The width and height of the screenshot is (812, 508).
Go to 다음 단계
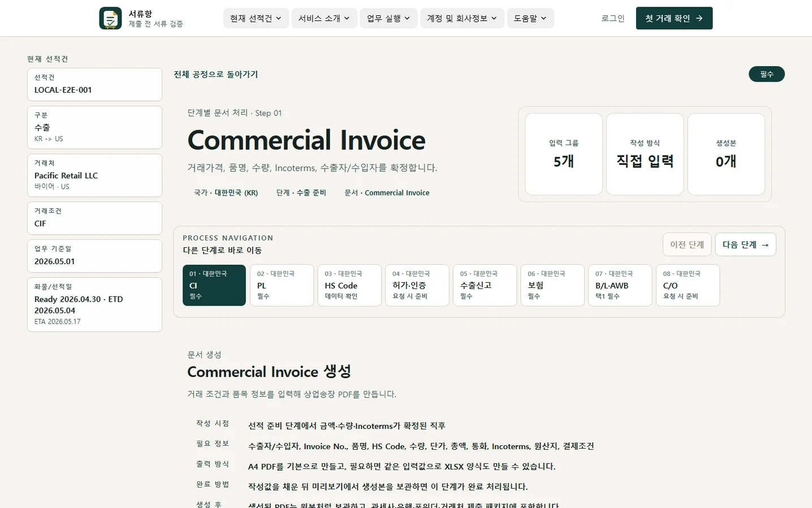click(745, 244)
